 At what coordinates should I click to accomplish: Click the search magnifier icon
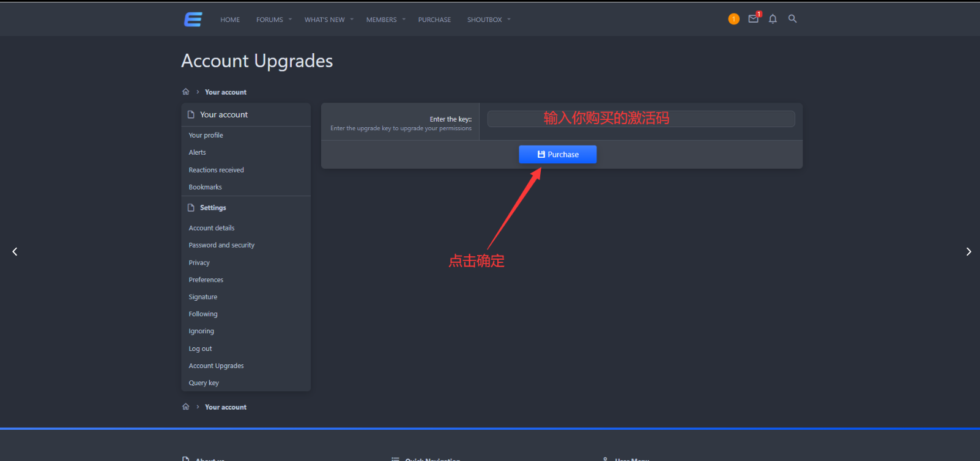(792, 19)
